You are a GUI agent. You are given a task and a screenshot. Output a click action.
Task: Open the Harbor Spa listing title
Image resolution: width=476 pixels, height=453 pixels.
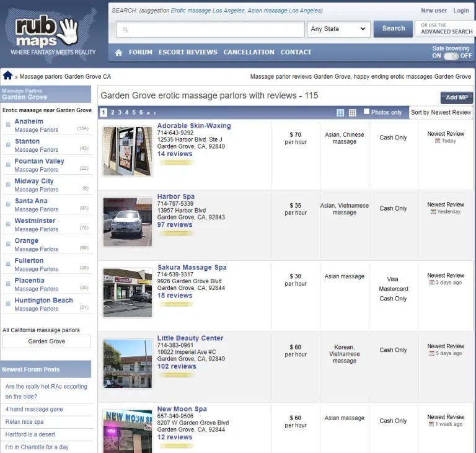[x=176, y=196]
